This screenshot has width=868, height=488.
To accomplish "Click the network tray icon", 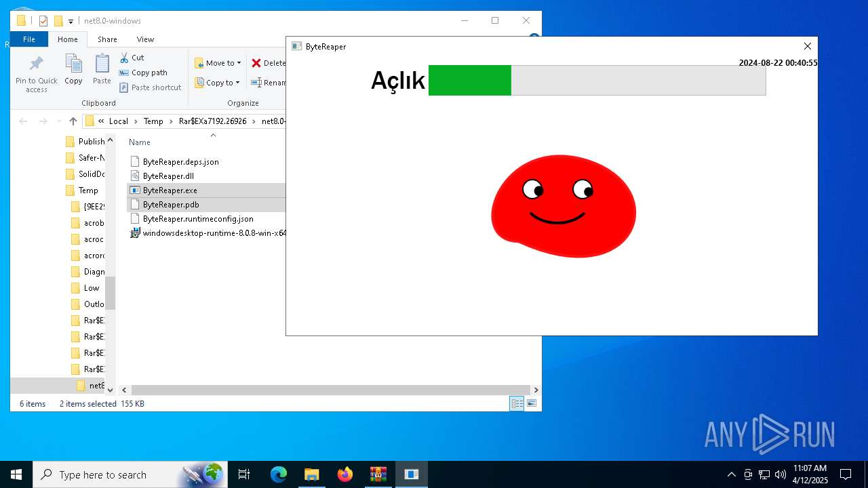I will click(764, 474).
